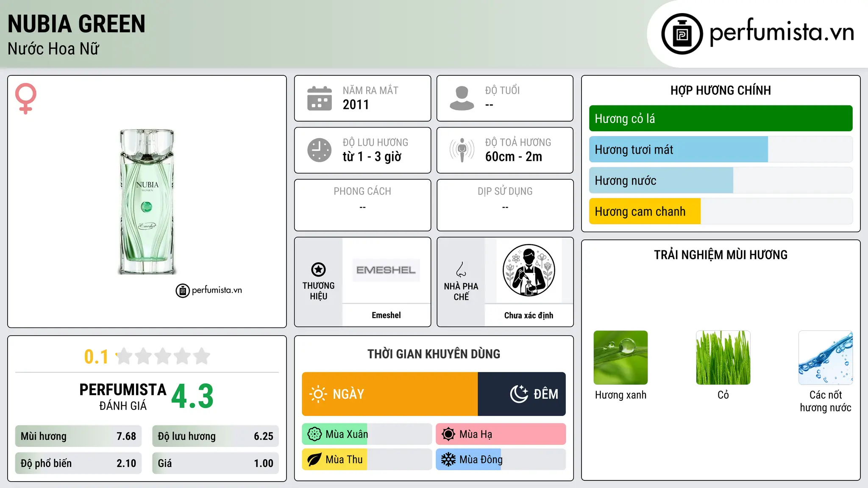
Task: Click the Nước Hoa Nữ subtitle
Action: click(53, 49)
